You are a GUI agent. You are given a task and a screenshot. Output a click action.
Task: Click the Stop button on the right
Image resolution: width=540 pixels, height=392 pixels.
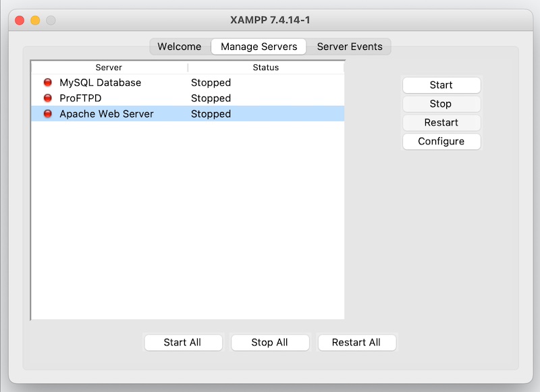[441, 104]
